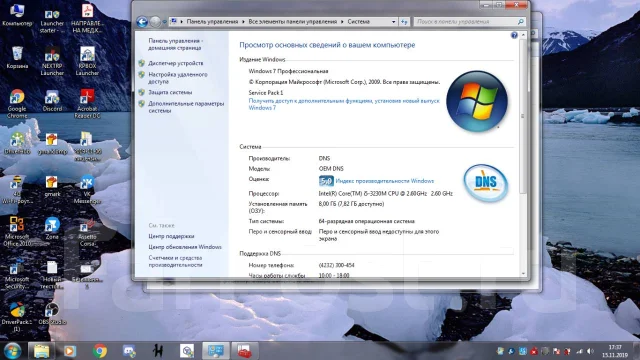640x360 pixels.
Task: Open Центр обновления Windows link
Action: [x=185, y=247]
